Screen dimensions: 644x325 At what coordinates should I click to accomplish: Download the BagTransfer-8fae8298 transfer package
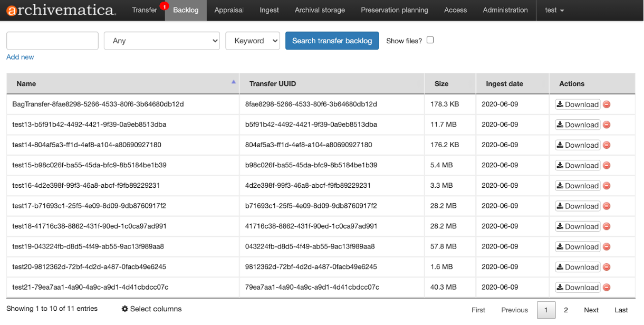[578, 104]
